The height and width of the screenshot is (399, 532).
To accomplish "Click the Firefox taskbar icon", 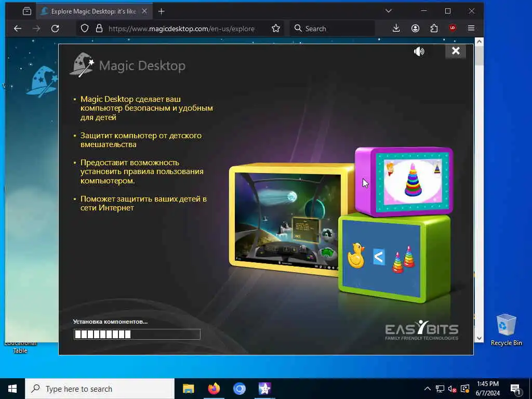I will tap(214, 389).
